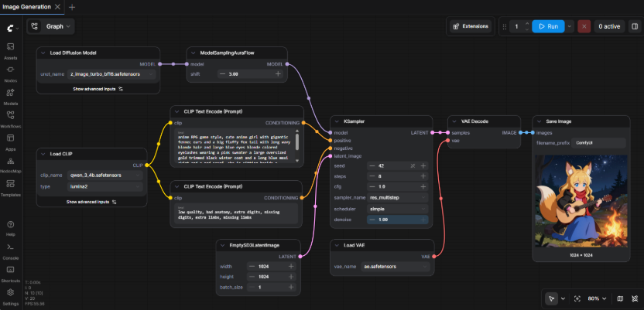Click the negative prompt text box

point(236,213)
